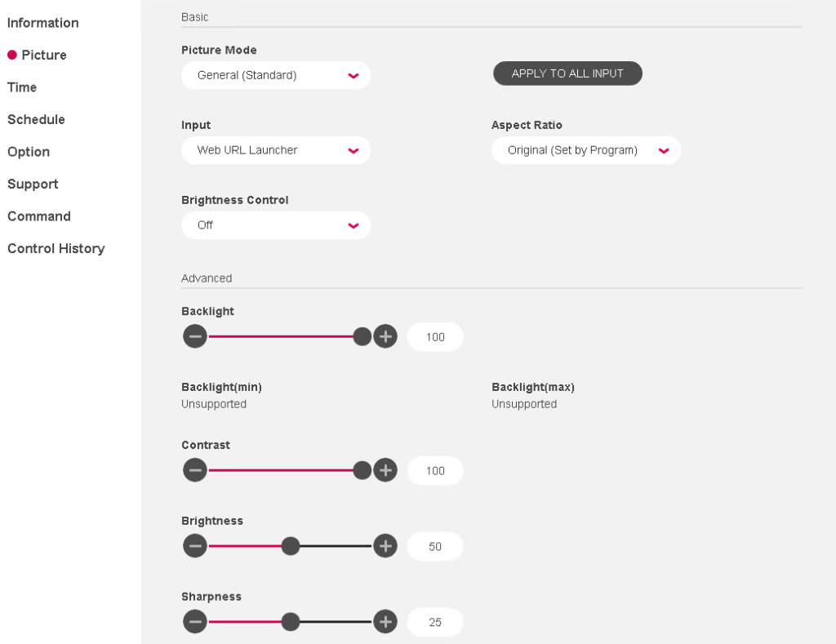This screenshot has height=644, width=836.
Task: Expand the Brightness Control dropdown
Action: (275, 225)
